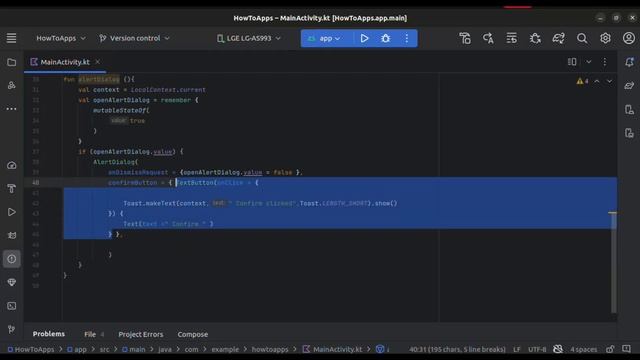The image size is (640, 360).
Task: Click the Sync Project with Gradle icon
Action: pos(558,38)
